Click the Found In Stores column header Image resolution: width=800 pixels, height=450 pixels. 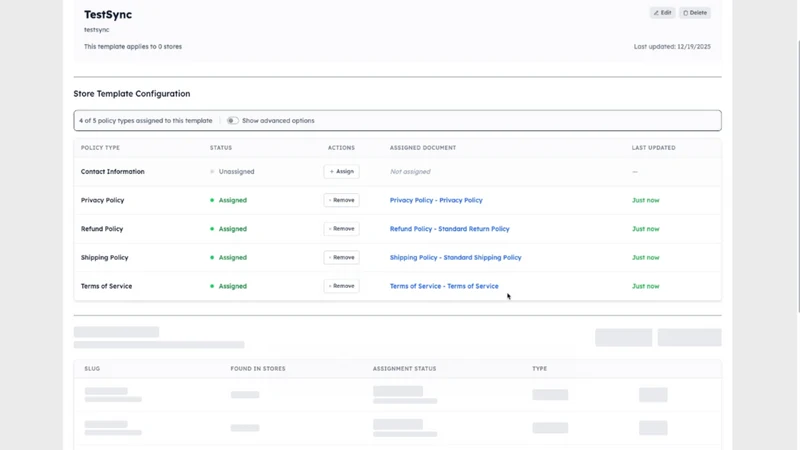point(258,368)
